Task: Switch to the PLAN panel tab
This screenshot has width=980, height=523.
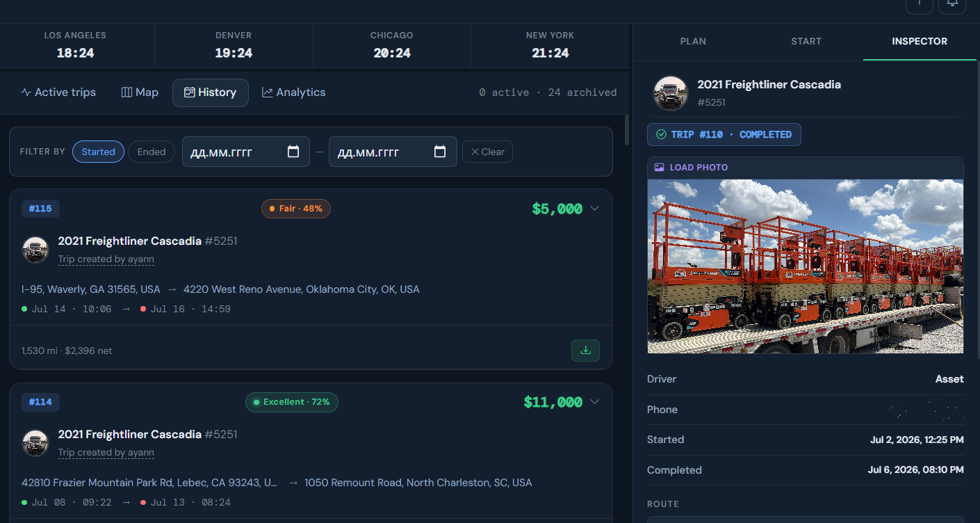Action: point(693,42)
